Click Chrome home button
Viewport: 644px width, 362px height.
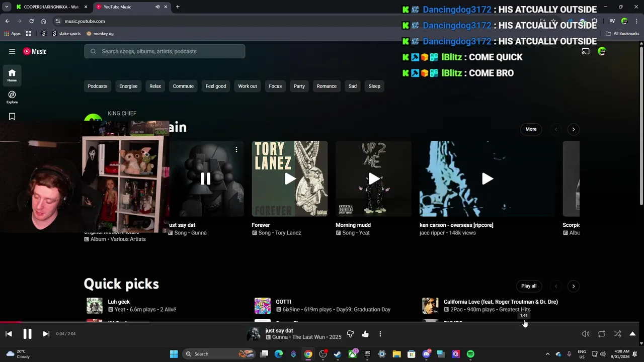point(43,21)
